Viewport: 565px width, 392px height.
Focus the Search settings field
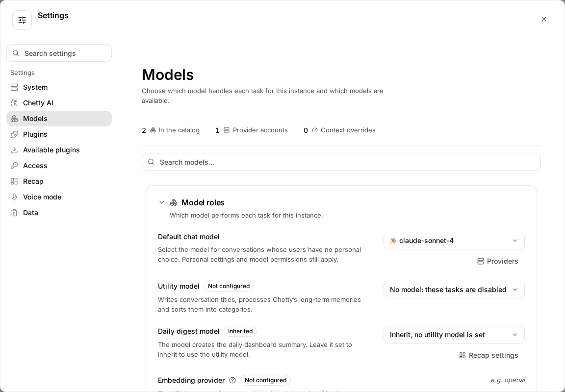[59, 53]
